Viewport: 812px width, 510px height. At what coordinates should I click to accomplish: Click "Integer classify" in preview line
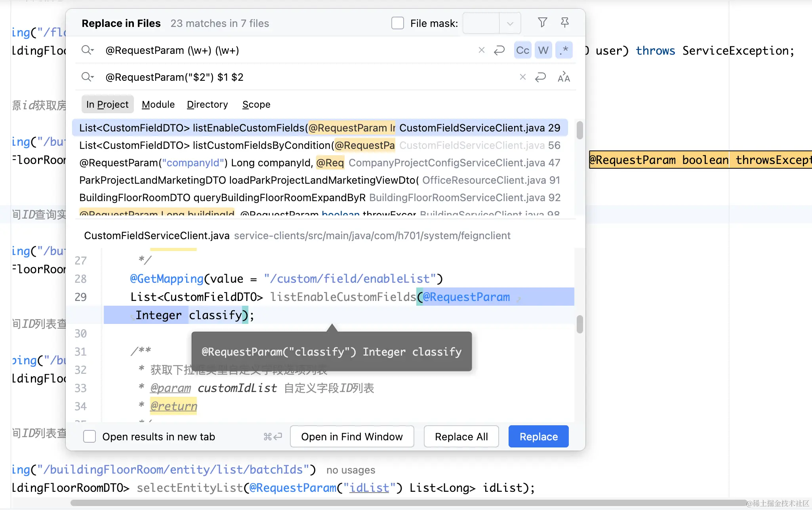[189, 315]
